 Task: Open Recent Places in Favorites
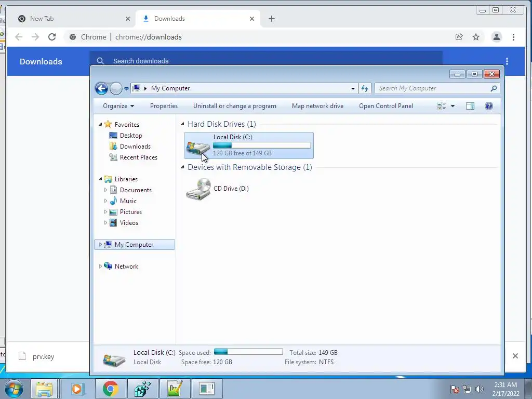point(138,157)
